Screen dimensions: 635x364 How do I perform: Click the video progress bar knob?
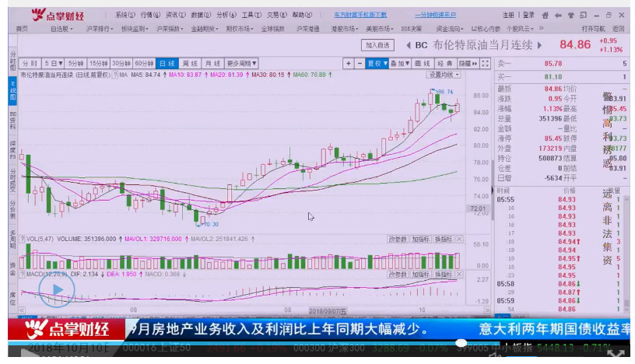(461, 343)
